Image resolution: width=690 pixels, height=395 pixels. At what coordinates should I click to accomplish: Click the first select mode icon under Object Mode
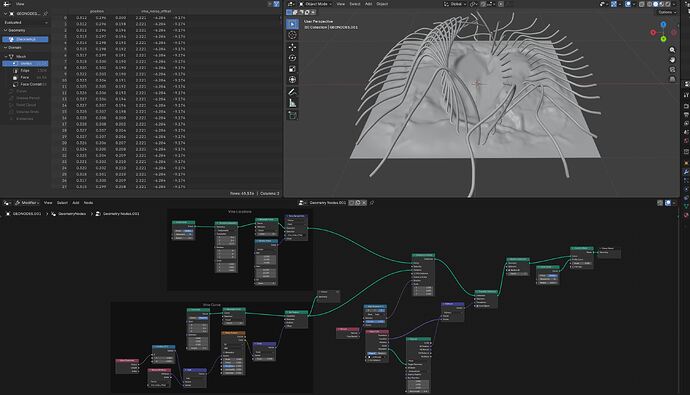(x=289, y=12)
